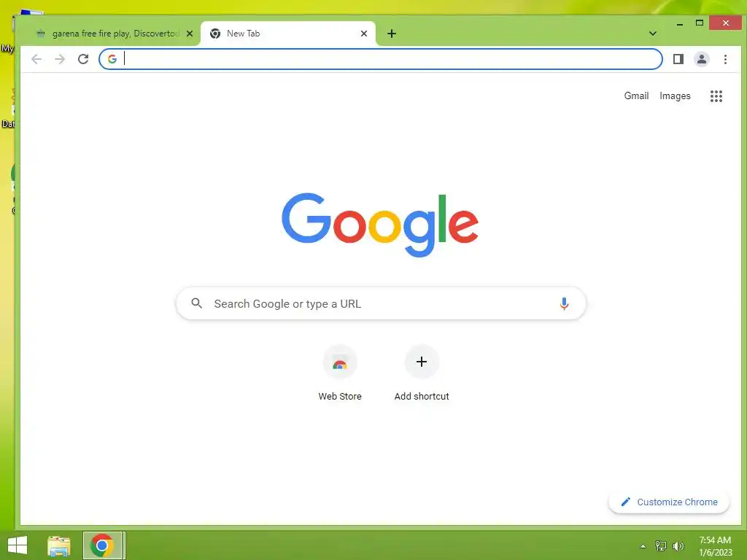Click the Add shortcut plus icon

click(422, 362)
